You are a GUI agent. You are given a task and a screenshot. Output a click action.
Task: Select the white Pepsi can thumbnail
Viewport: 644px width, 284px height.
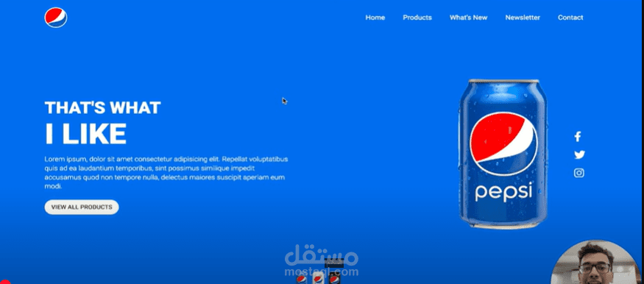point(318,279)
